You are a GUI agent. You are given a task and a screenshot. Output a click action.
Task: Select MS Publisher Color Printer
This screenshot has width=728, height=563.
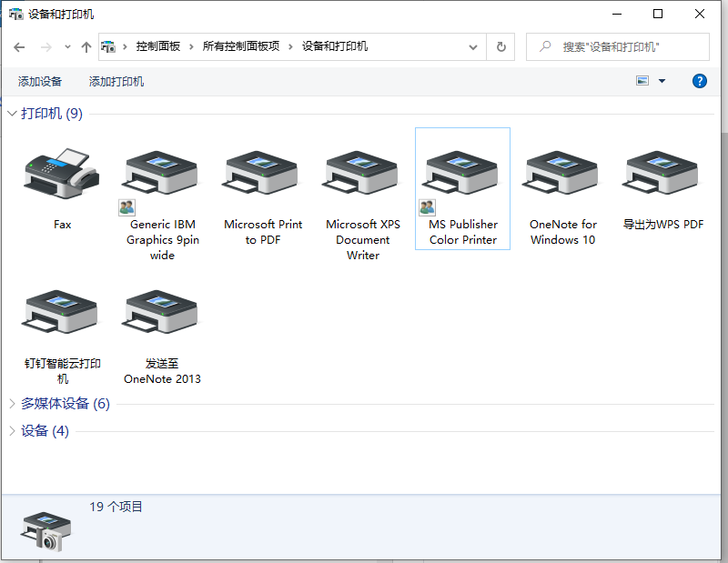(462, 173)
